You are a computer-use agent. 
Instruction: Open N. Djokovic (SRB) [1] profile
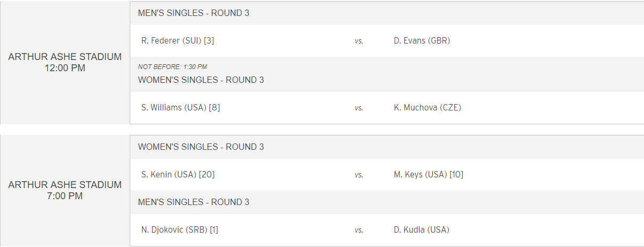coord(180,229)
